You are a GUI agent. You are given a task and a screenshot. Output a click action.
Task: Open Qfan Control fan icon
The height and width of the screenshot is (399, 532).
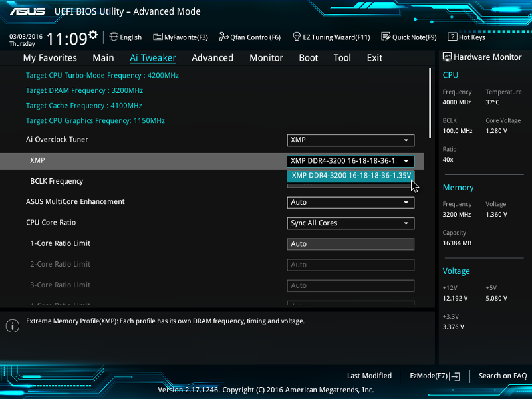tap(223, 37)
